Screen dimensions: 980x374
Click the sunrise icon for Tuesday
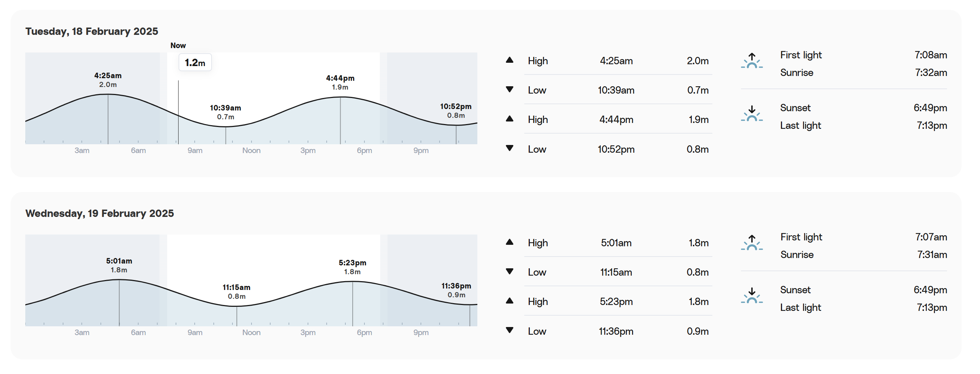751,61
